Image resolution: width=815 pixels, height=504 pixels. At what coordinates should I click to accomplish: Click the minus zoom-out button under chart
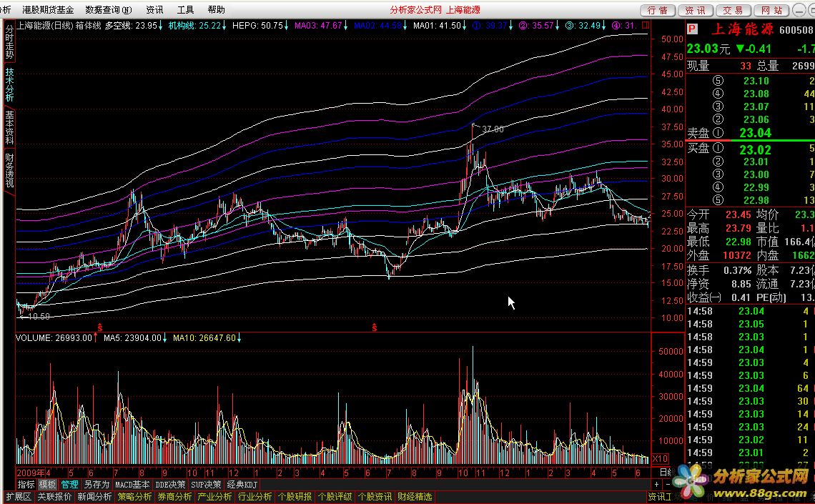click(x=668, y=485)
